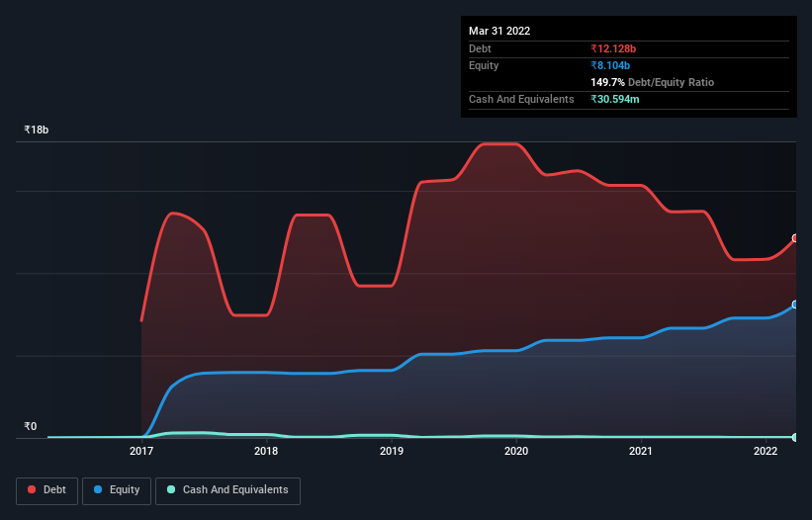Image resolution: width=812 pixels, height=520 pixels.
Task: Click the 149.7% Debt/Equity Ratio text
Action: [x=652, y=82]
